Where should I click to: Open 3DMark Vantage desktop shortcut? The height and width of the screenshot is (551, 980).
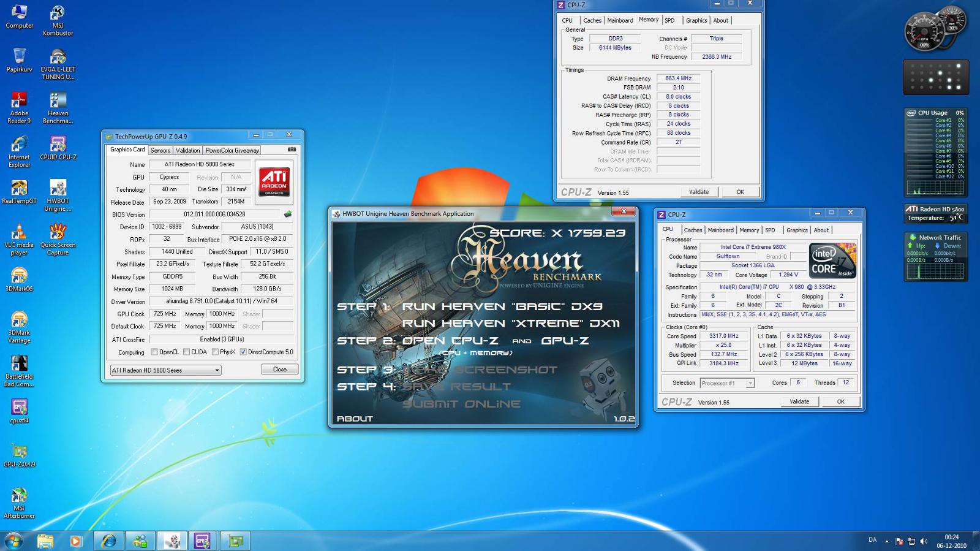19,327
